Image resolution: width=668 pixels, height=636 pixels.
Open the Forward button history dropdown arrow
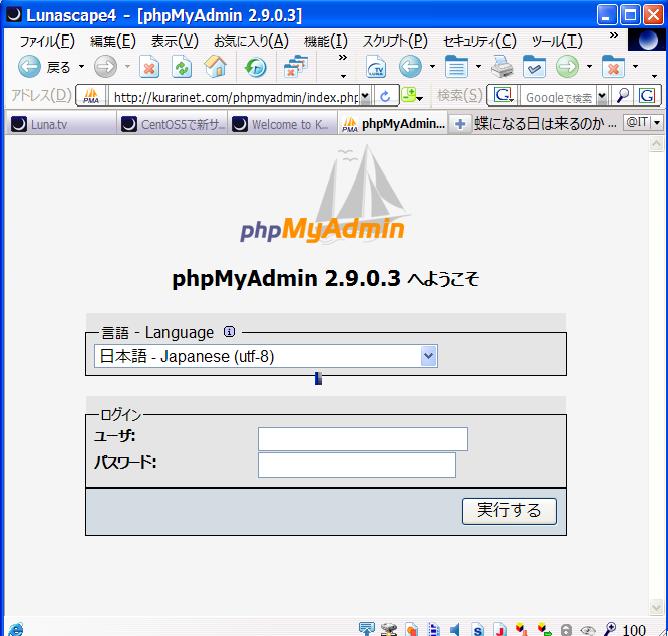(x=127, y=67)
